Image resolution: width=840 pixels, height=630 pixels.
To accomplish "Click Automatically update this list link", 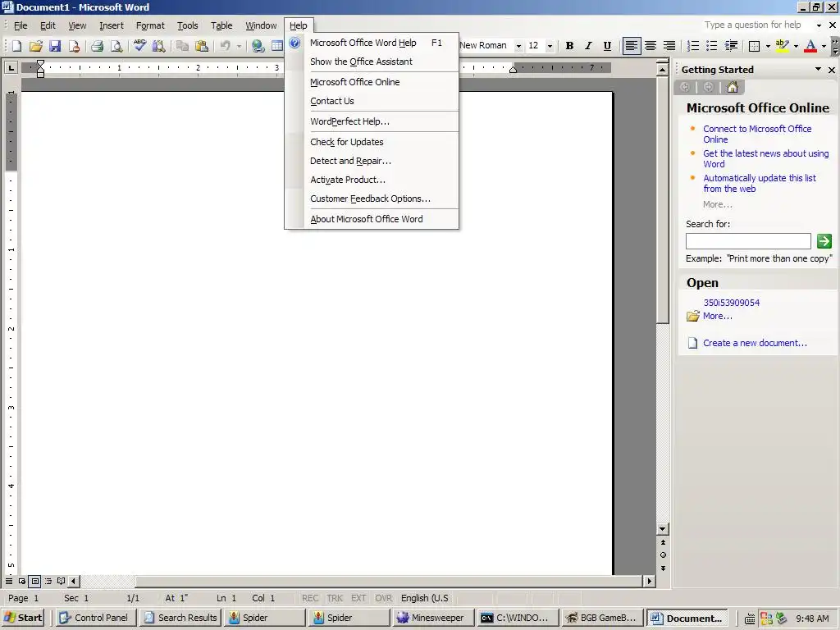I will (759, 183).
